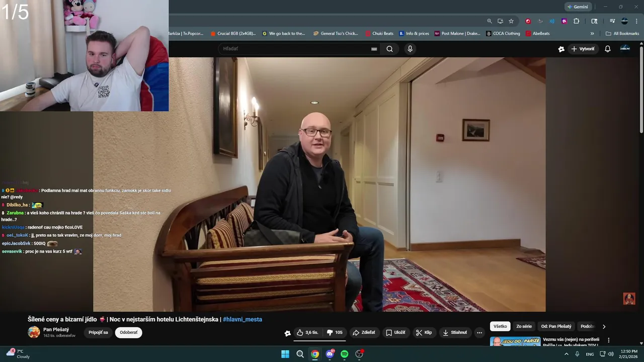Open the Chrome extensions puzzle icon

pos(577,21)
